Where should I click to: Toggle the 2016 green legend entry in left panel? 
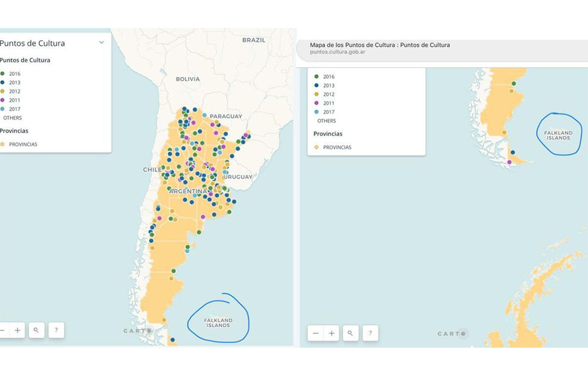coord(14,74)
